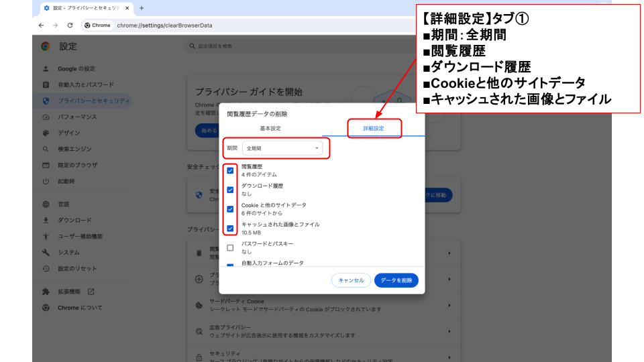Expand the サードパーティ Cookie row arrow
Image resolution: width=644 pixels, height=362 pixels.
pos(448,305)
